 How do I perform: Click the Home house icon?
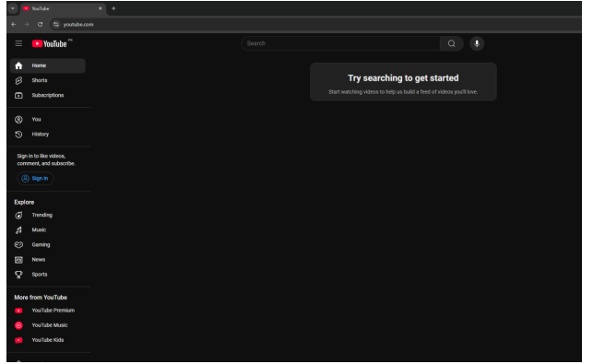[18, 65]
